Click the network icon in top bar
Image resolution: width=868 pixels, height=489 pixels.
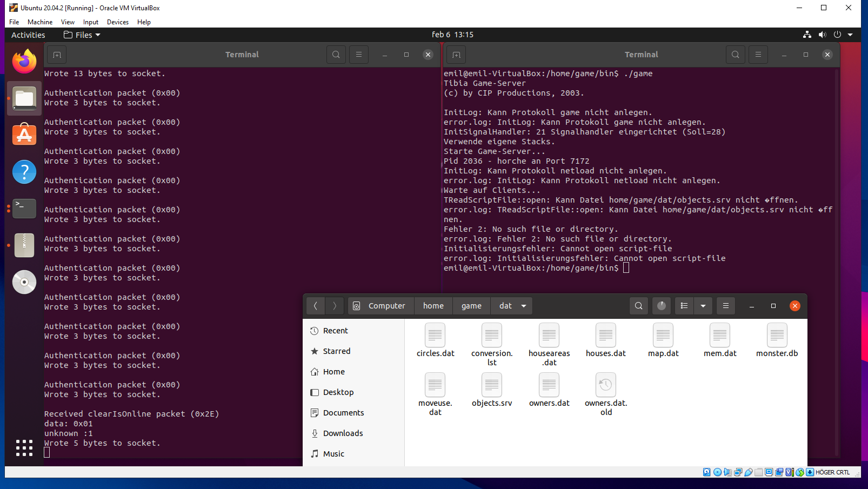point(807,35)
